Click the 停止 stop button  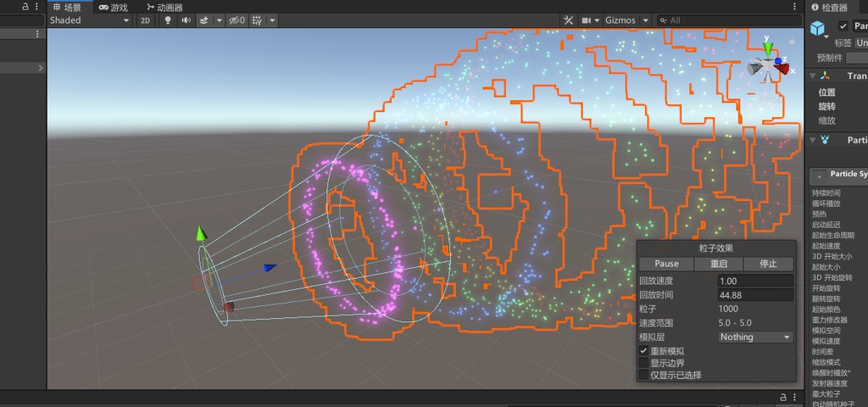[x=768, y=264]
